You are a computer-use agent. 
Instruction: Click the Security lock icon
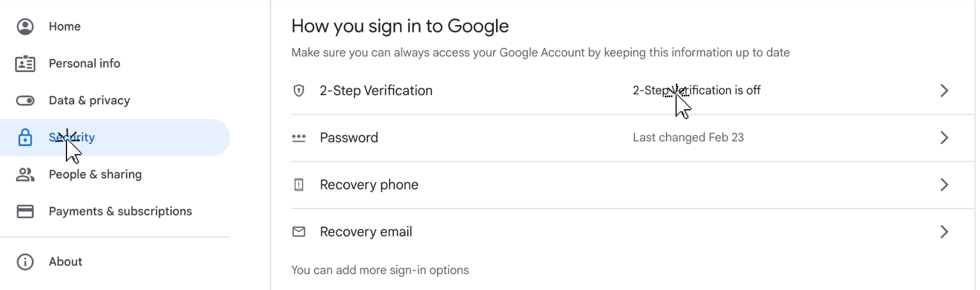[x=25, y=138]
